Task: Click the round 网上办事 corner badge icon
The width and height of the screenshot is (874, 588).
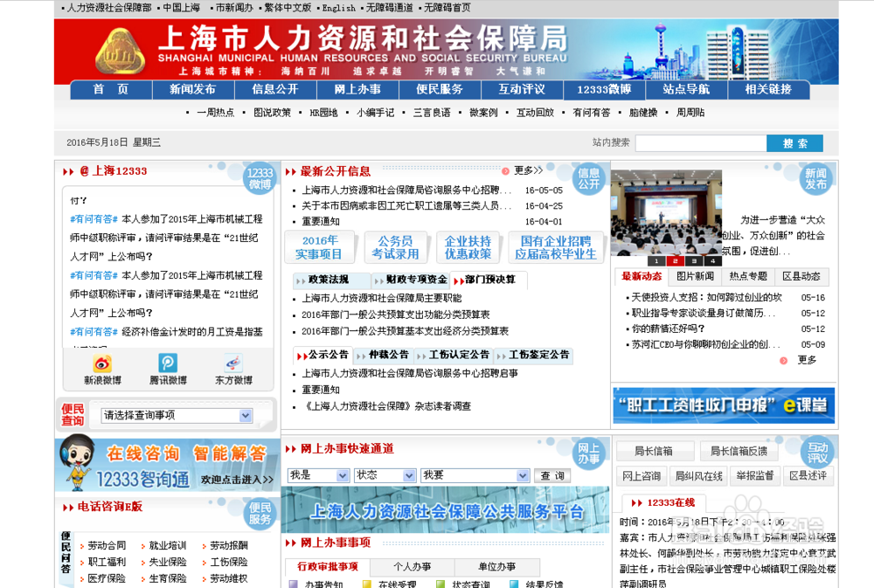Action: [x=589, y=451]
